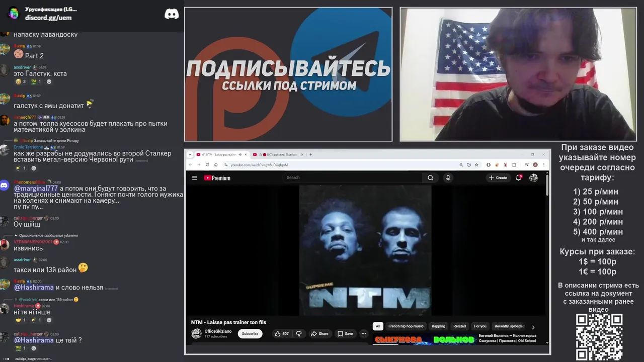Viewport: 644px width, 362px height.
Task: Open the OfficeSkiziano channel avatar
Action: click(x=196, y=333)
